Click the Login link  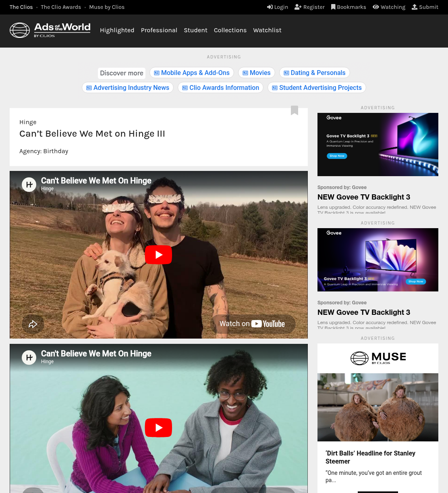tap(278, 7)
